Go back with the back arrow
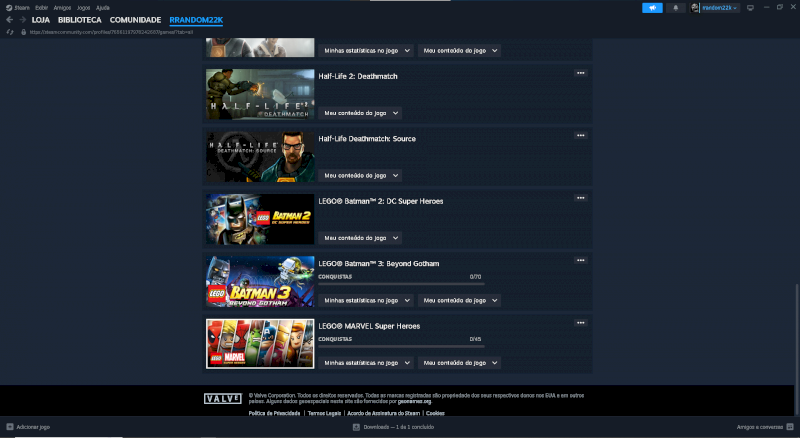Image resolution: width=800 pixels, height=438 pixels. [9, 20]
